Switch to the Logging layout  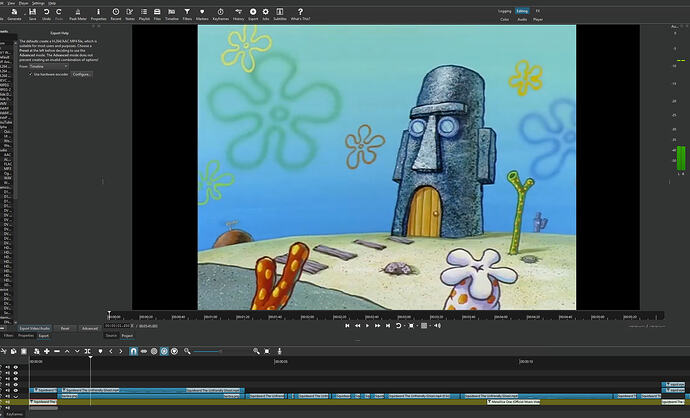[505, 11]
